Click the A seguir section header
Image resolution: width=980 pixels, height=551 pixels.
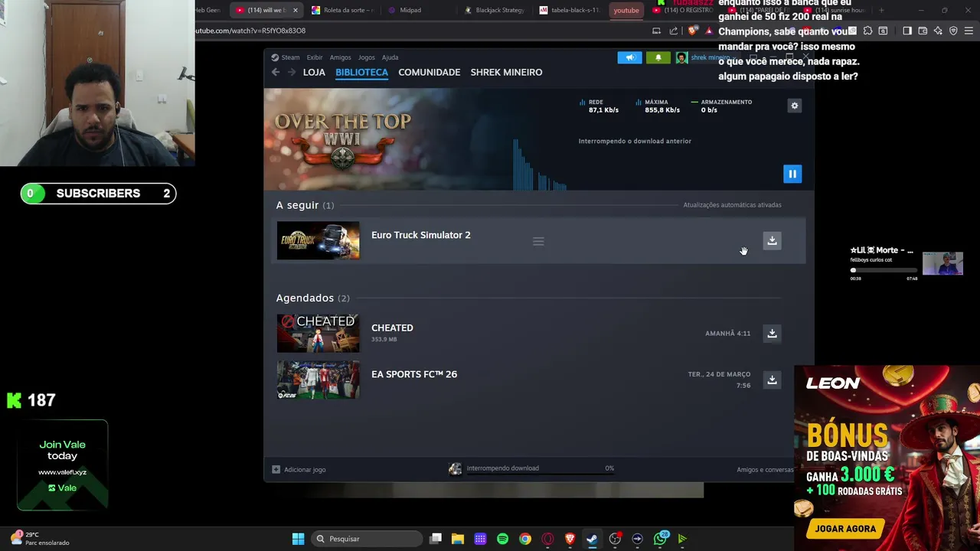point(305,205)
